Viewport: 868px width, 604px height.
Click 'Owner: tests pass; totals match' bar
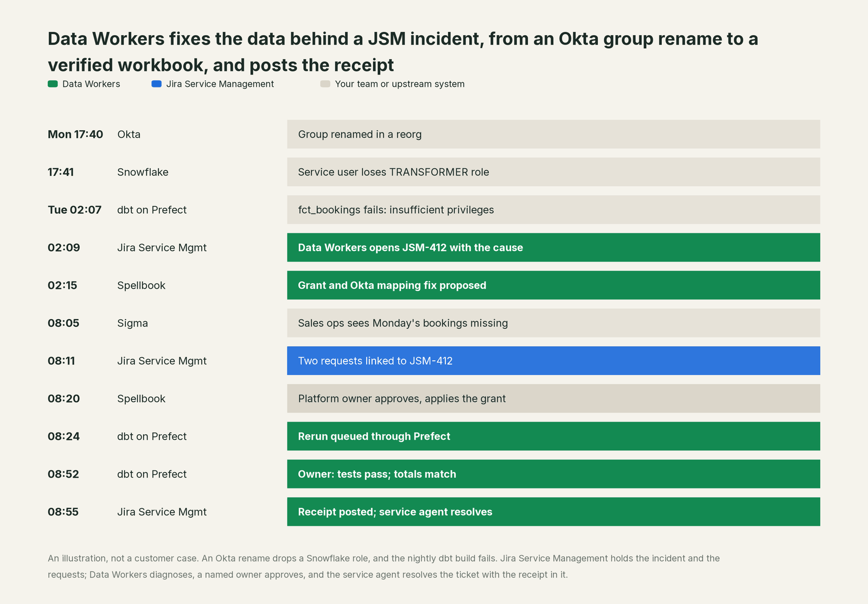tap(553, 474)
